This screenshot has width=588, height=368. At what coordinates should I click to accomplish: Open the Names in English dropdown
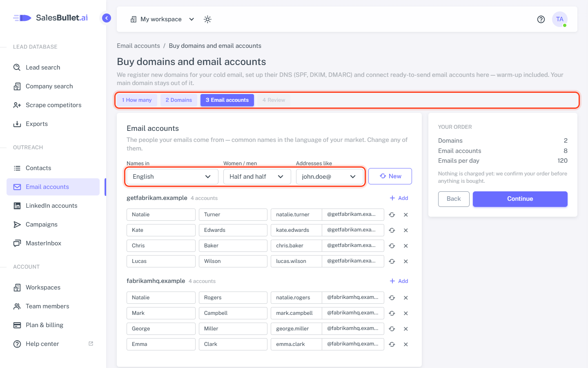coord(172,177)
